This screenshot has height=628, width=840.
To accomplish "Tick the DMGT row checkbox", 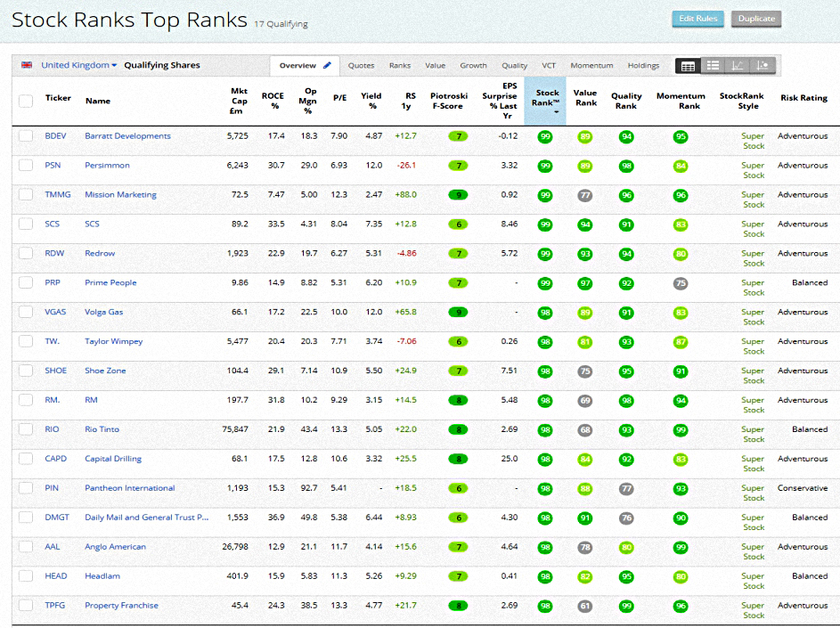I will tap(26, 517).
